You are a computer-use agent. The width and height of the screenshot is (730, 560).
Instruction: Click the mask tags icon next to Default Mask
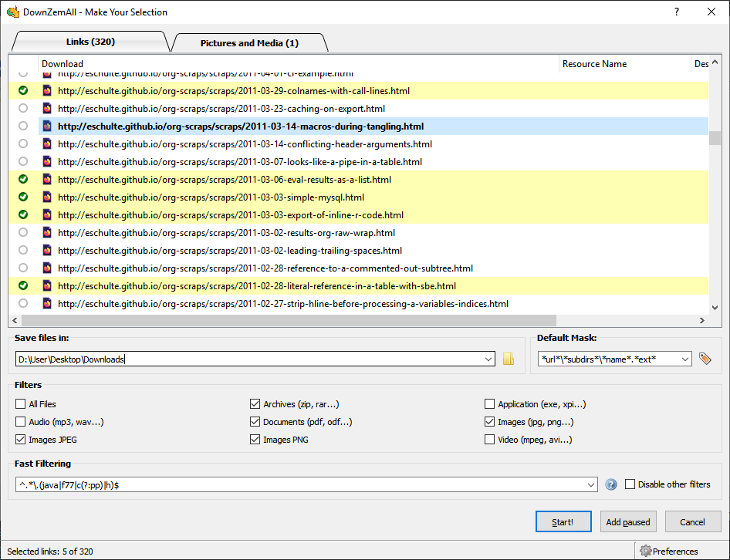(x=705, y=359)
